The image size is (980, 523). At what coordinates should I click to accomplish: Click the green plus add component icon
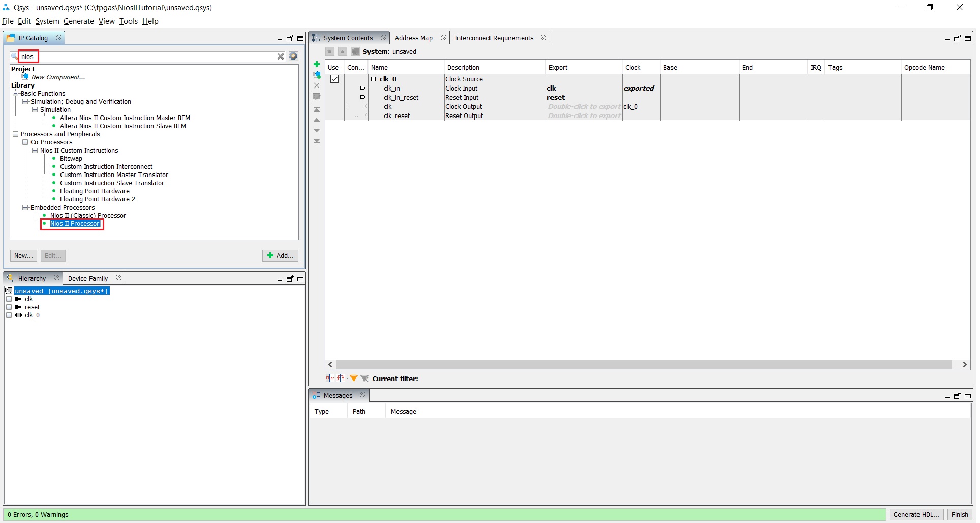pos(317,64)
